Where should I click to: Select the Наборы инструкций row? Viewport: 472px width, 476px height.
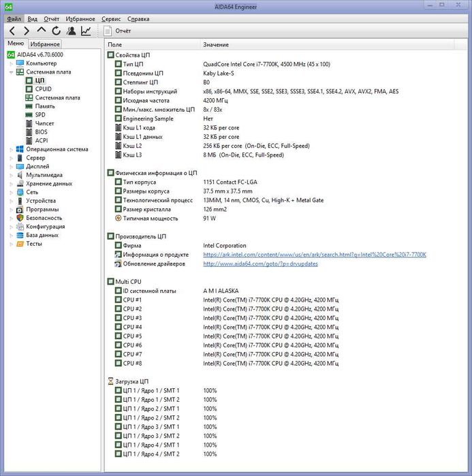tap(285, 91)
